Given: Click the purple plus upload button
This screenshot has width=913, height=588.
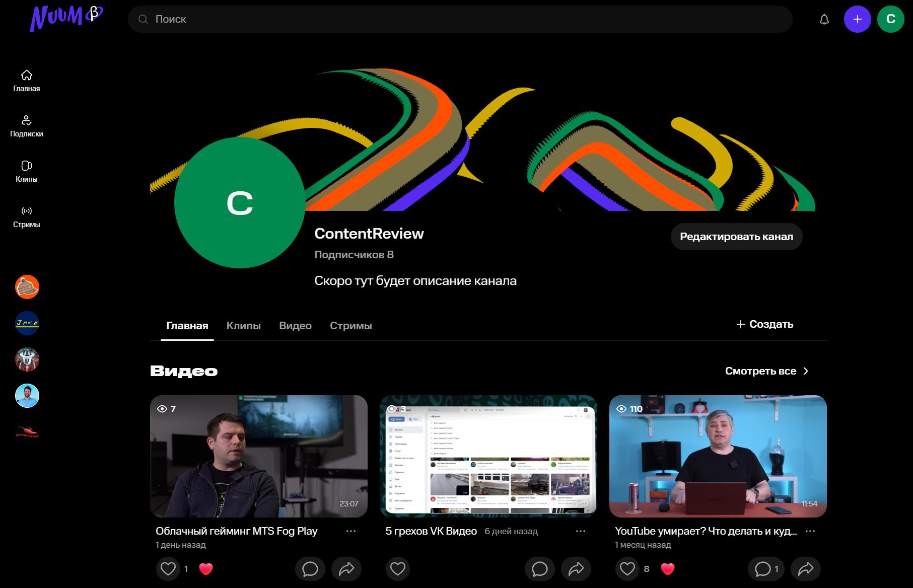Looking at the screenshot, I should [857, 19].
